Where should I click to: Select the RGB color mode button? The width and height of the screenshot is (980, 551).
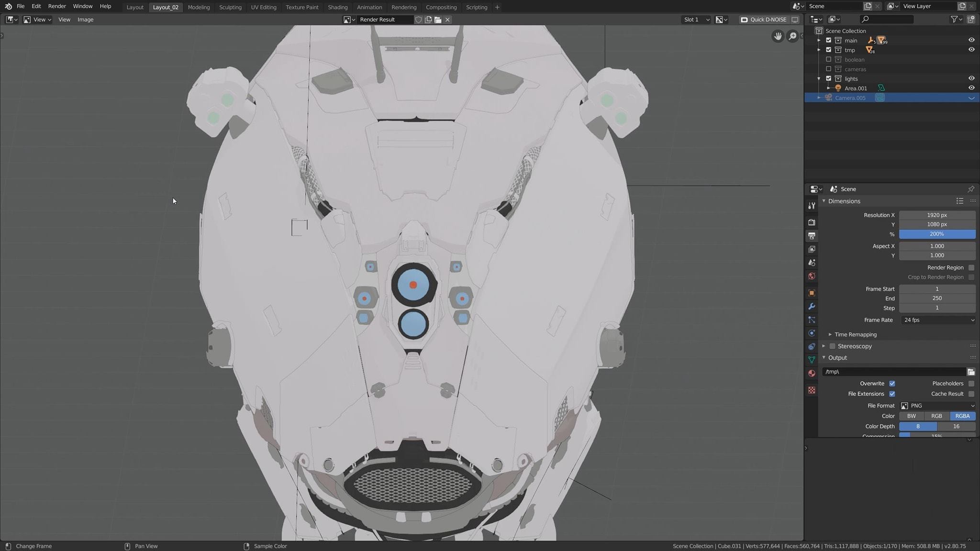(x=937, y=416)
